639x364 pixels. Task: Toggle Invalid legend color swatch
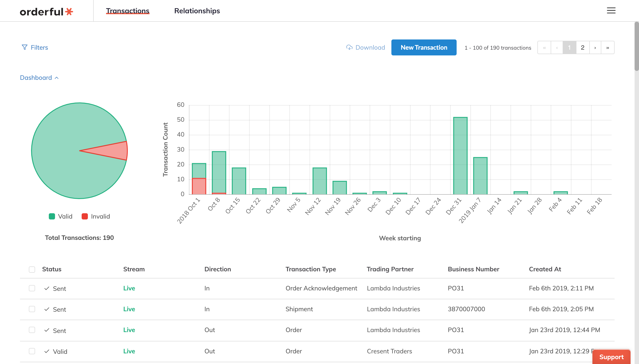click(x=85, y=217)
